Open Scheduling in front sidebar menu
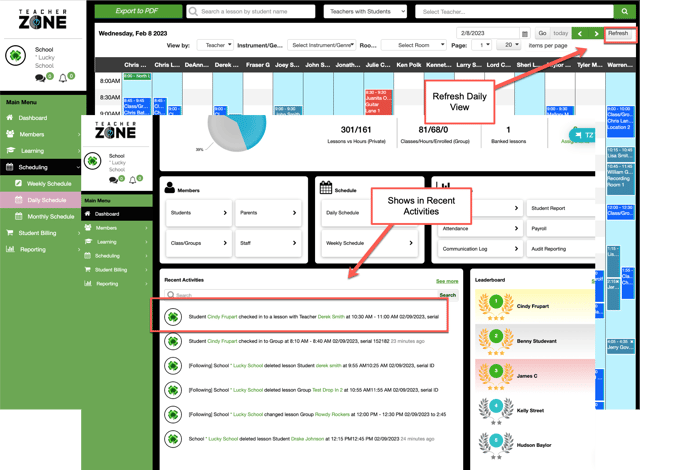Image resolution: width=688 pixels, height=470 pixels. (x=117, y=255)
